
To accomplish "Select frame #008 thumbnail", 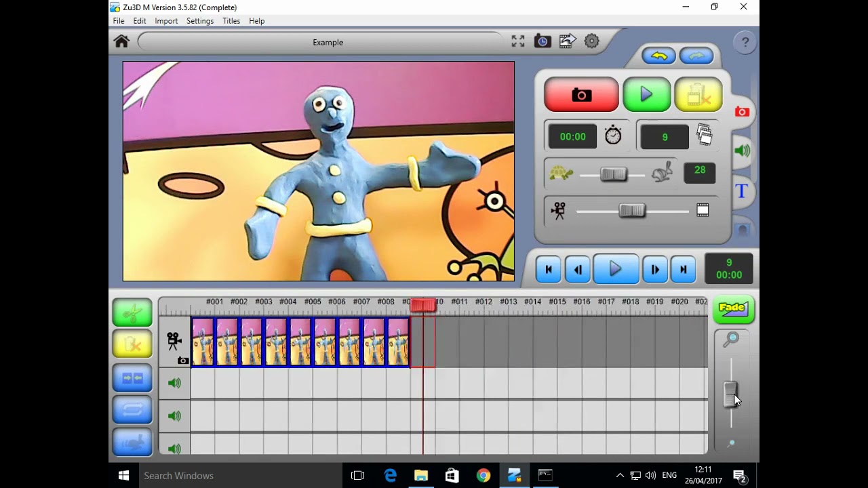I will point(374,342).
